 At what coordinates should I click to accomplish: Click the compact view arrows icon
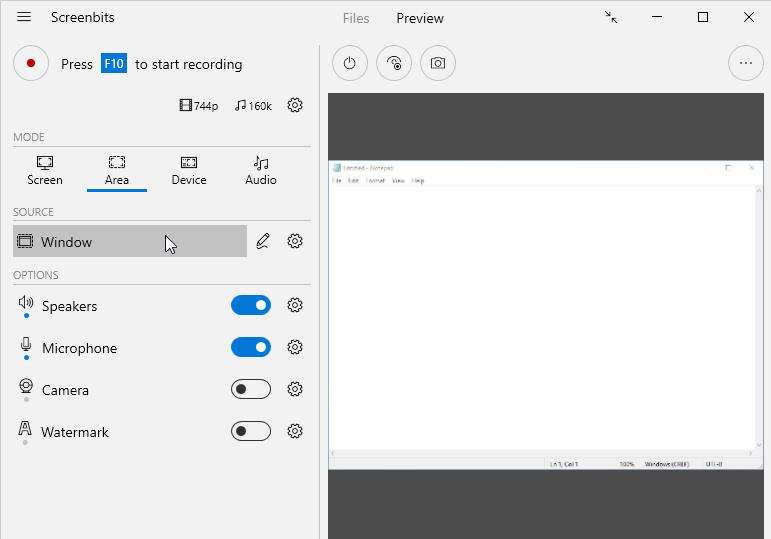[x=611, y=17]
